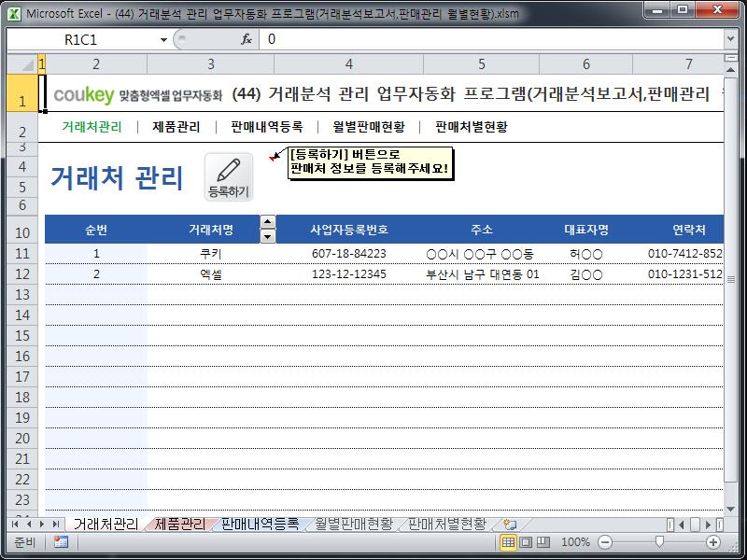The height and width of the screenshot is (560, 747).
Task: Click the 주소 column heading
Action: (481, 230)
